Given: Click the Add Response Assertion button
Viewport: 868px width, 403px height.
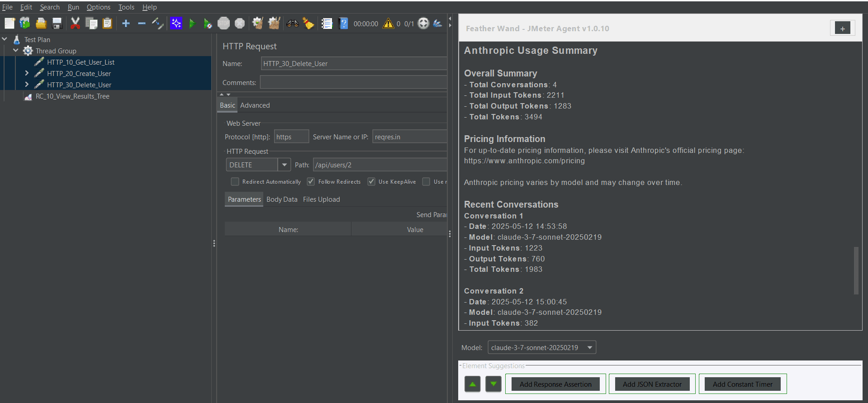Looking at the screenshot, I should point(555,384).
